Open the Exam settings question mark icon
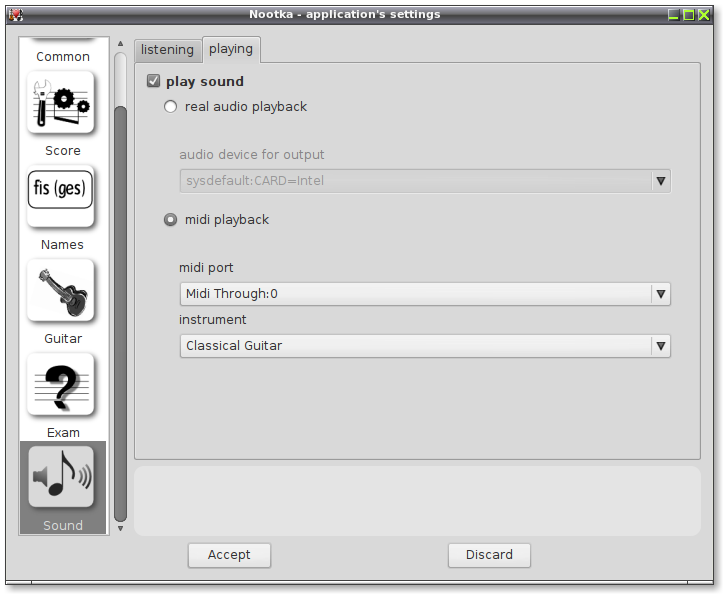 click(x=61, y=385)
